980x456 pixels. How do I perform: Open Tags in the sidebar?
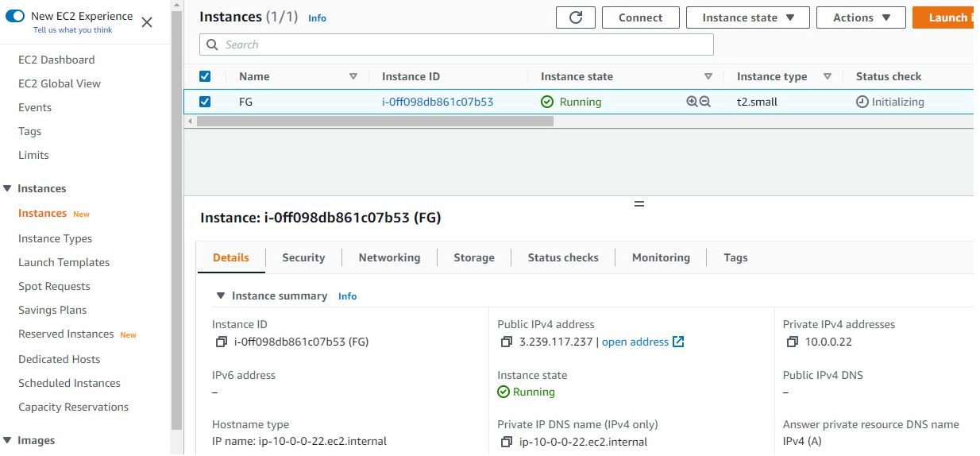30,131
